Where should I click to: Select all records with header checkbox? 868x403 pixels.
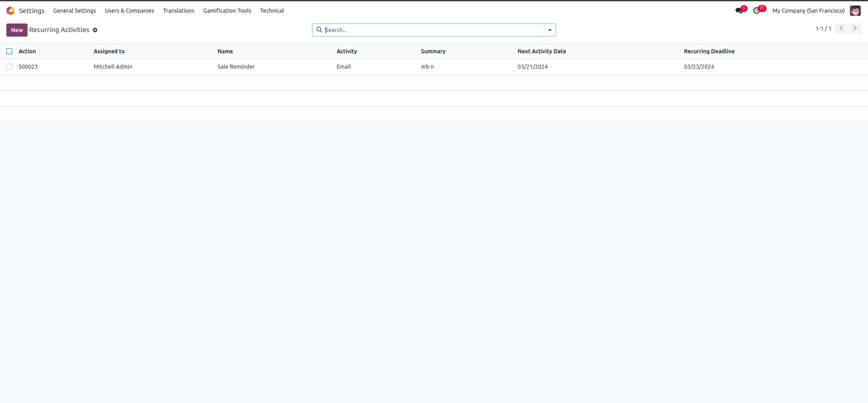9,52
